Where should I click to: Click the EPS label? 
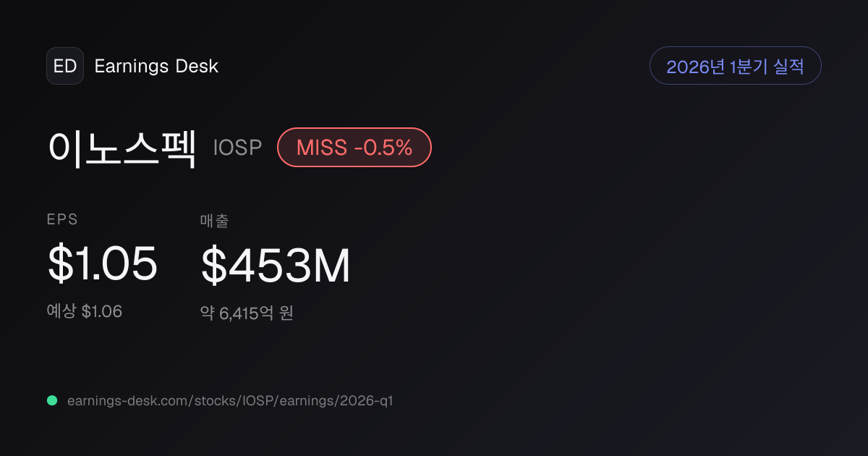pos(61,220)
